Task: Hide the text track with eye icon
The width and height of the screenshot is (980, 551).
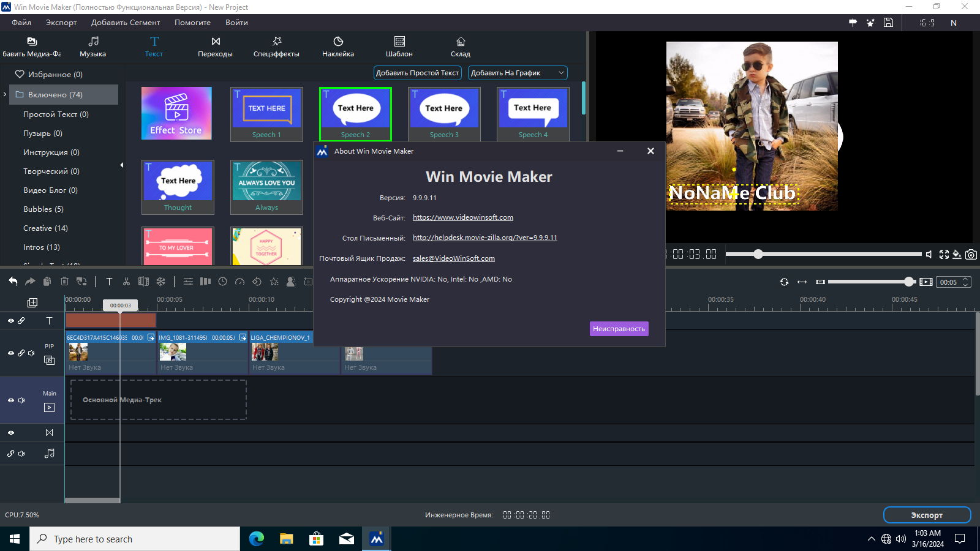Action: click(11, 321)
